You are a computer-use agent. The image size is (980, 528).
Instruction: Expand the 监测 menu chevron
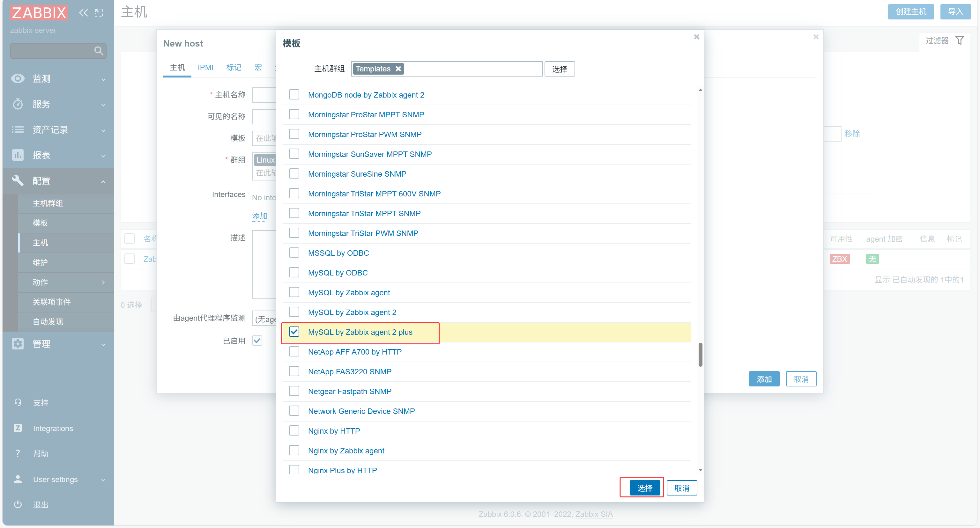coord(103,79)
